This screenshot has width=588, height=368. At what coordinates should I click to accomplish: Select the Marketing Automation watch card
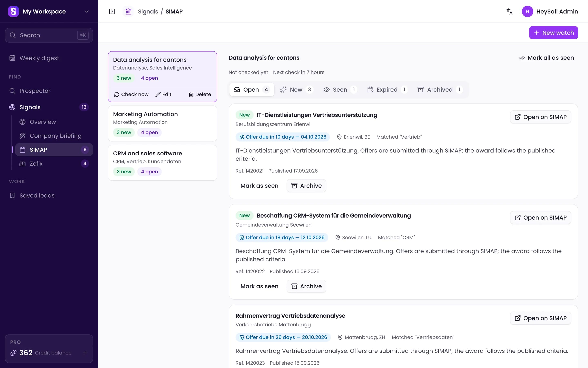162,123
